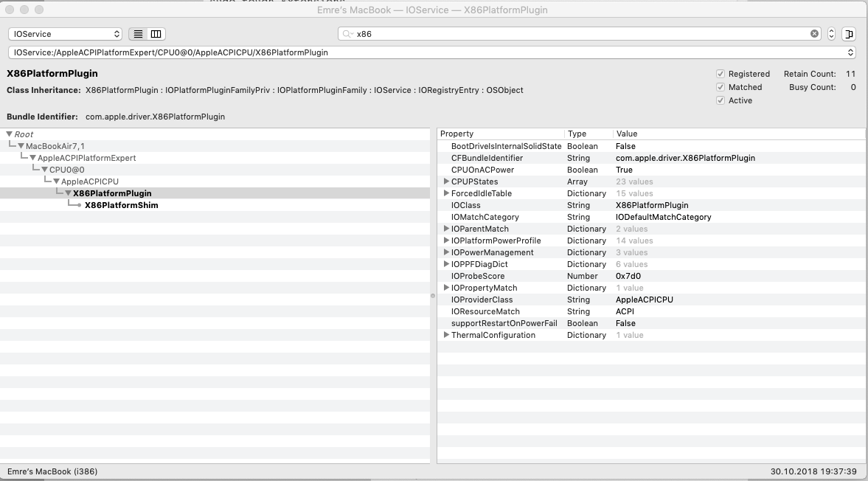Open the IOService path dropdown
The height and width of the screenshot is (481, 868).
coord(432,52)
